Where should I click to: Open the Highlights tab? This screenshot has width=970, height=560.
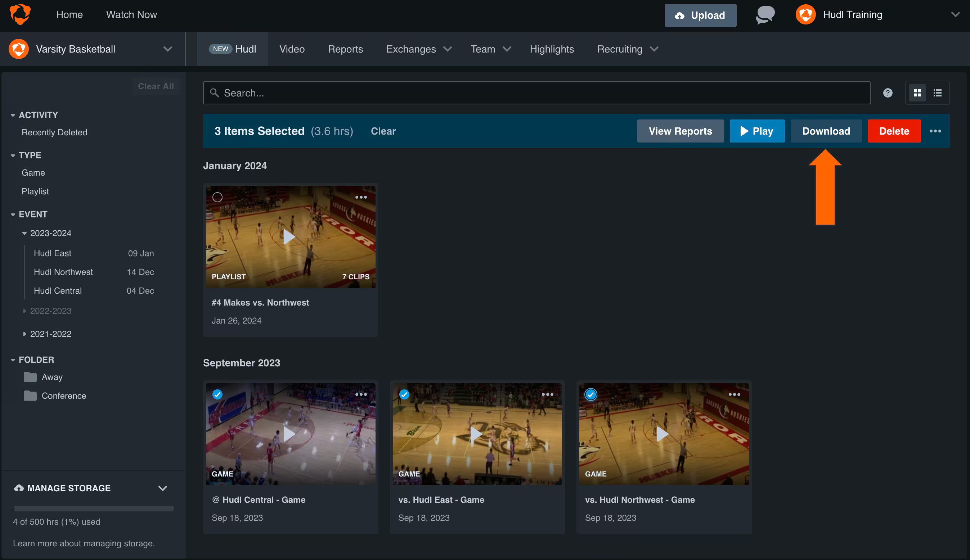click(x=551, y=49)
